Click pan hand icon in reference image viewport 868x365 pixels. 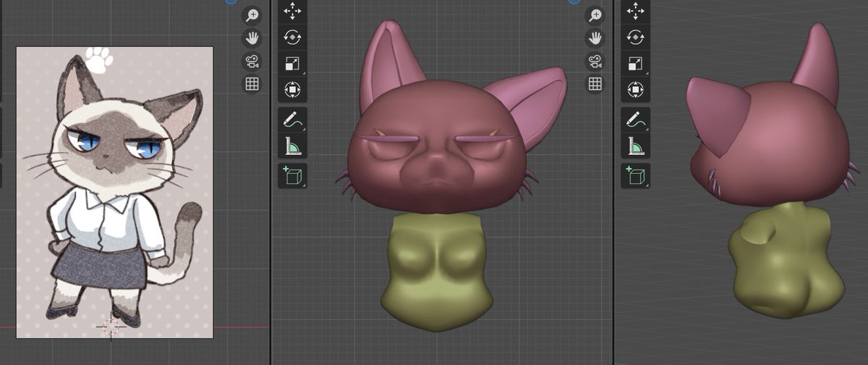[252, 38]
